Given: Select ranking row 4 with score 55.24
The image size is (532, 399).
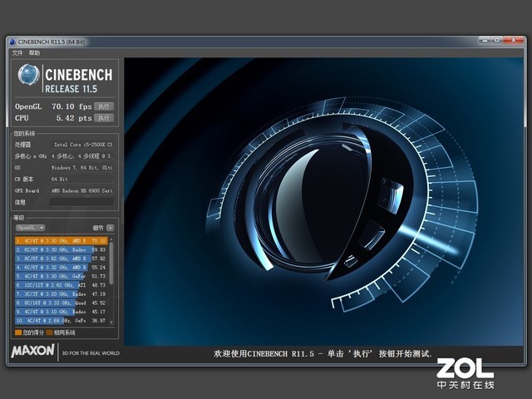Looking at the screenshot, I should [x=62, y=268].
